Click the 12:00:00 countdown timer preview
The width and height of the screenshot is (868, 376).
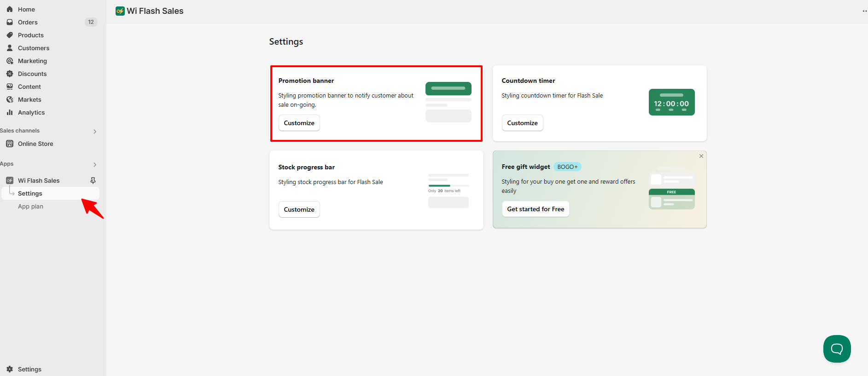coord(671,102)
